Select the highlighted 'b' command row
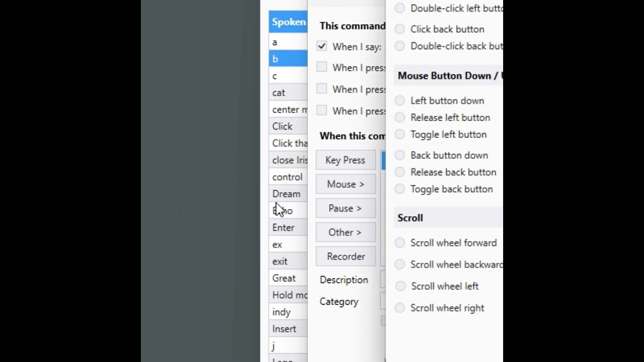The height and width of the screenshot is (362, 644). point(288,59)
